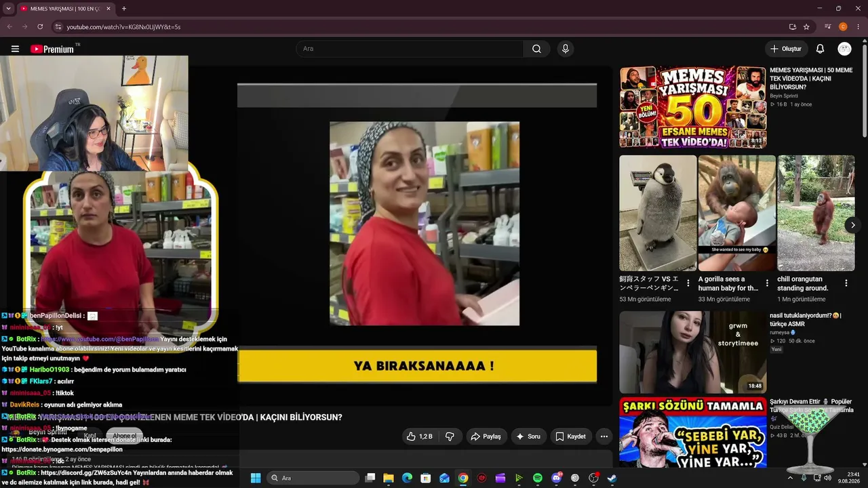The width and height of the screenshot is (868, 488).
Task: Play the penguin on scale short
Action: (x=658, y=213)
